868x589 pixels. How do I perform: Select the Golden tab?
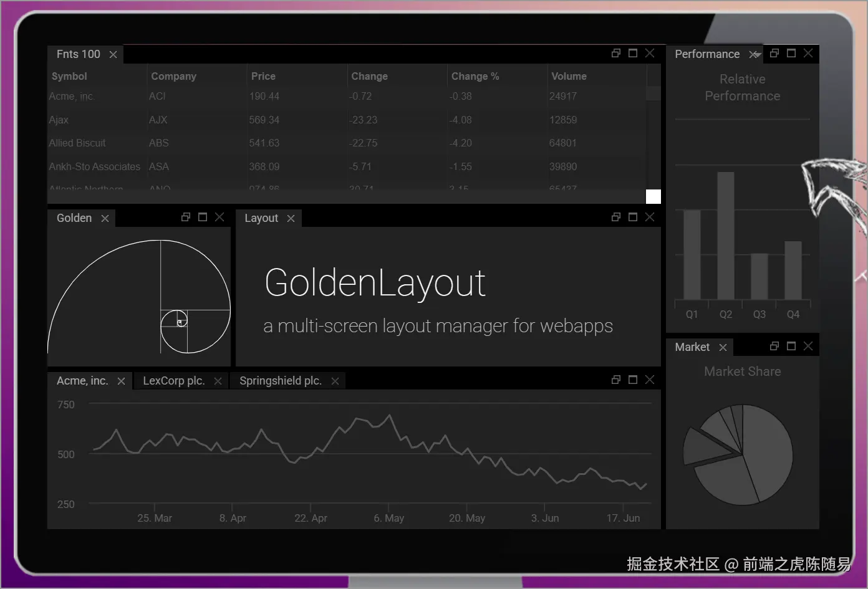(x=74, y=218)
